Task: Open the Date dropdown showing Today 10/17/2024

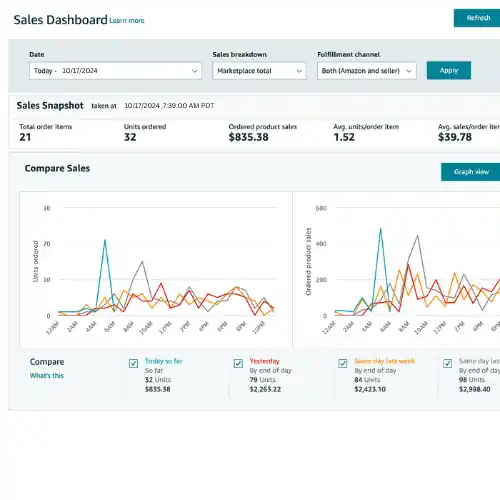Action: point(115,71)
